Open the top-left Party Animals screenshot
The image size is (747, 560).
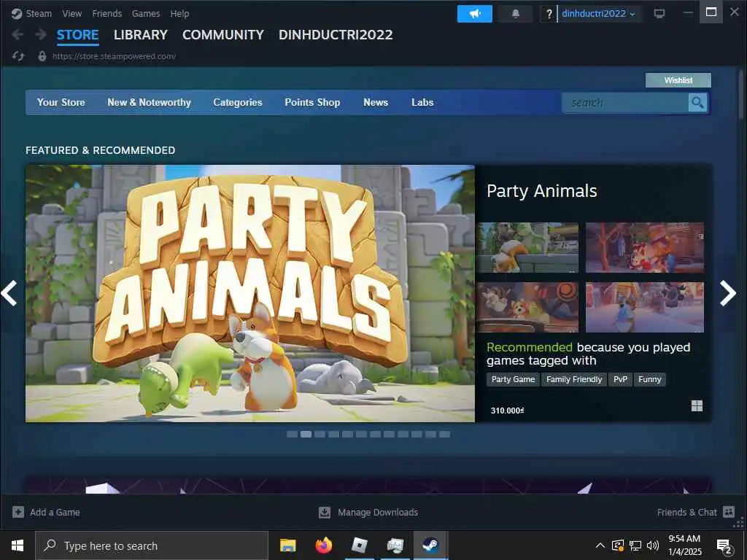tap(528, 248)
